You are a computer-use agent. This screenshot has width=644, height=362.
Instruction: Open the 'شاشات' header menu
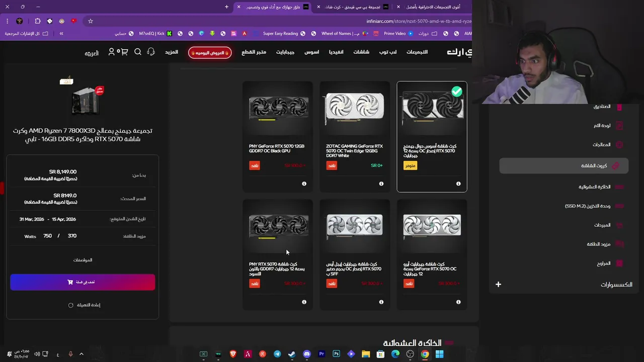click(x=361, y=52)
